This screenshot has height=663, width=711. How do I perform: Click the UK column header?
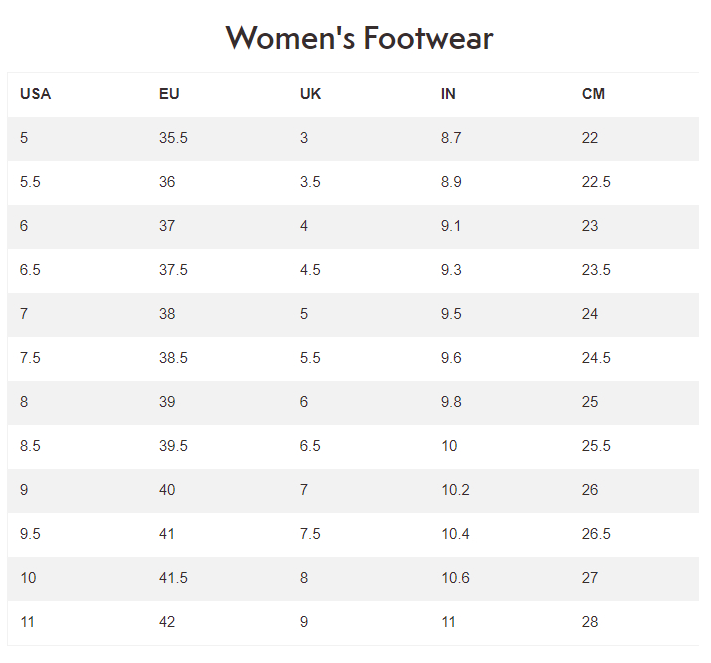(310, 94)
